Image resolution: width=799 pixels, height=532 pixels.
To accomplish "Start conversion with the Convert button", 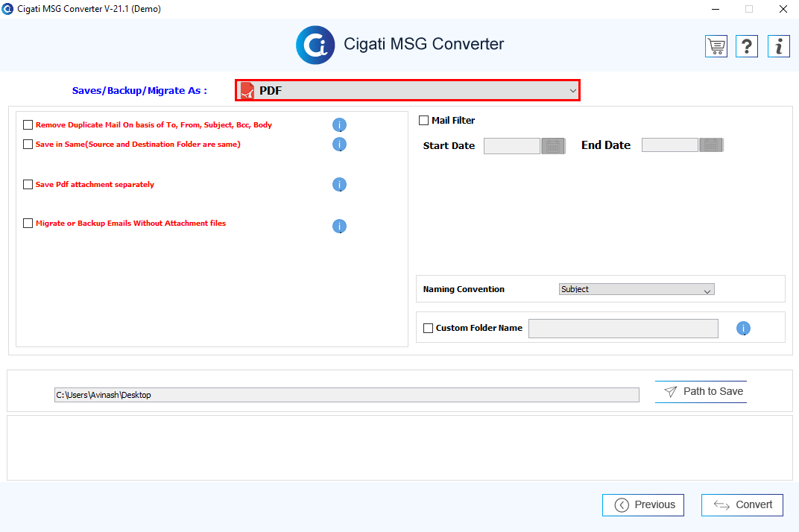I will tap(742, 505).
